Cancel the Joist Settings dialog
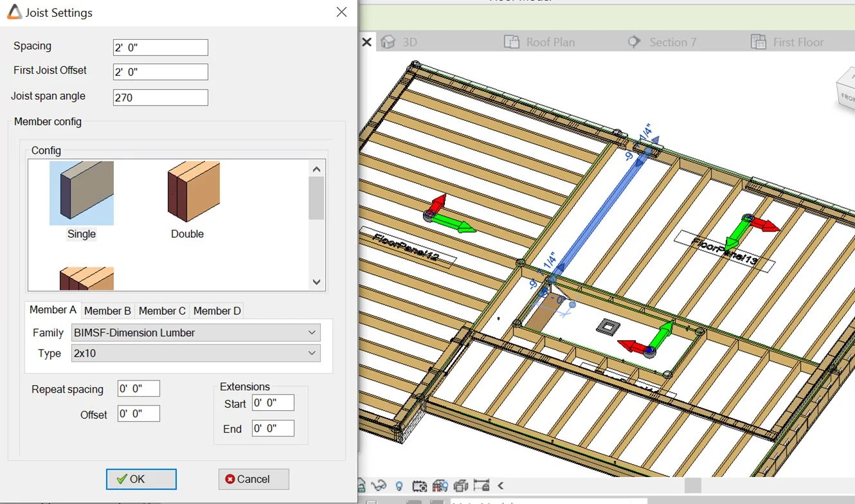The width and height of the screenshot is (855, 504). point(253,479)
